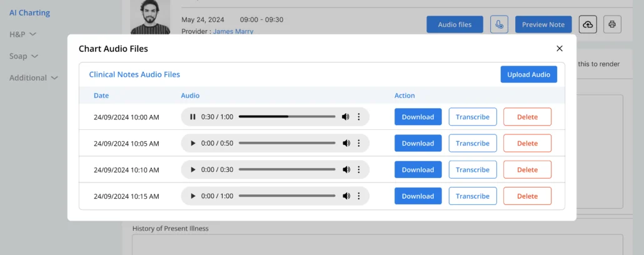The height and width of the screenshot is (255, 644).
Task: Expand the H&P sidebar section
Action: click(x=23, y=34)
